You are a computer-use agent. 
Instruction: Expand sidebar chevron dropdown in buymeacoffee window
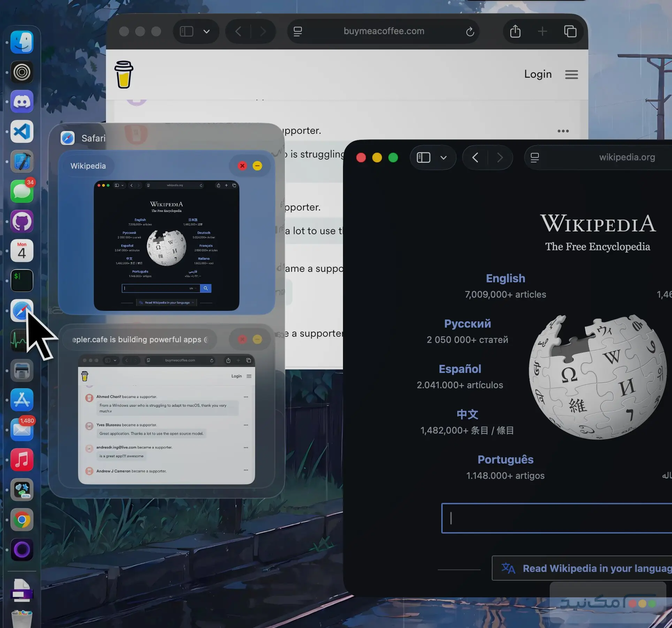click(206, 31)
